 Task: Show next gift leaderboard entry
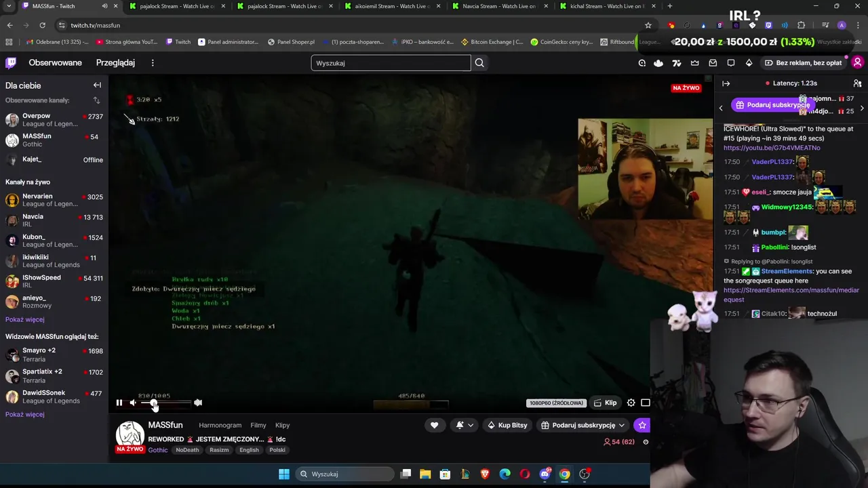[x=862, y=108]
